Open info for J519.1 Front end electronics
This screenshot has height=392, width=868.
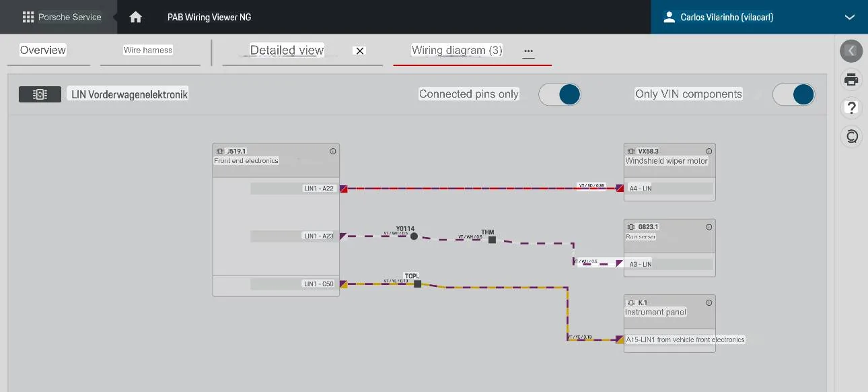coord(332,152)
